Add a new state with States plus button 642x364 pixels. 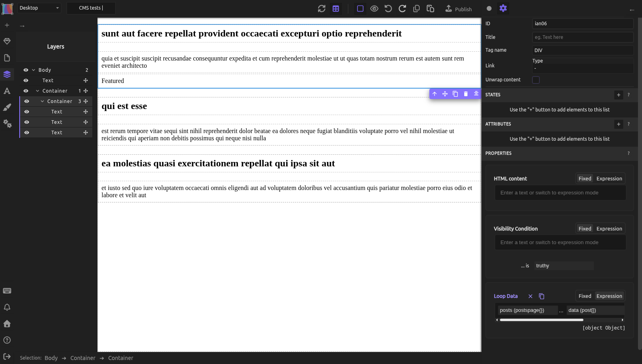(618, 95)
